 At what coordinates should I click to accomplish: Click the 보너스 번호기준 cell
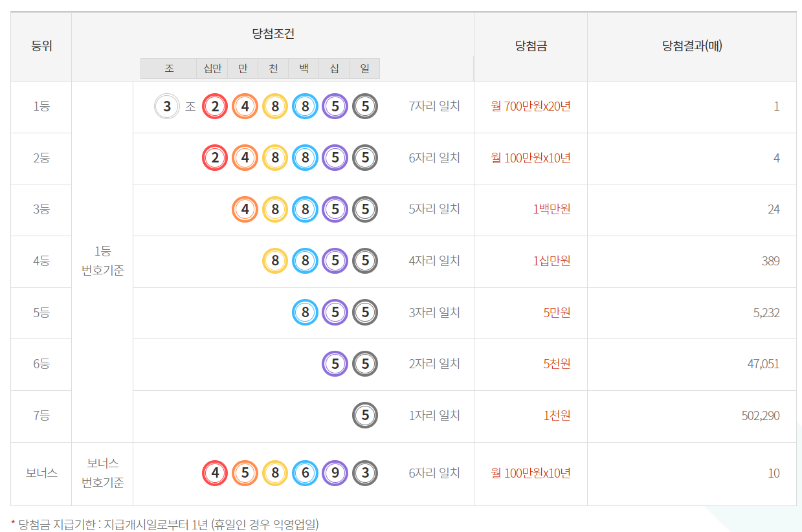102,473
